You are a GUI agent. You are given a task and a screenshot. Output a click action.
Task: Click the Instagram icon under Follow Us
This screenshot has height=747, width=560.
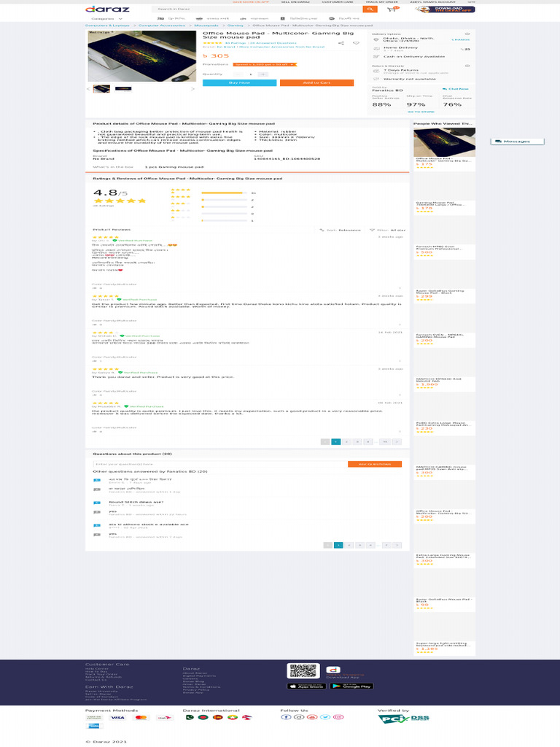(338, 717)
